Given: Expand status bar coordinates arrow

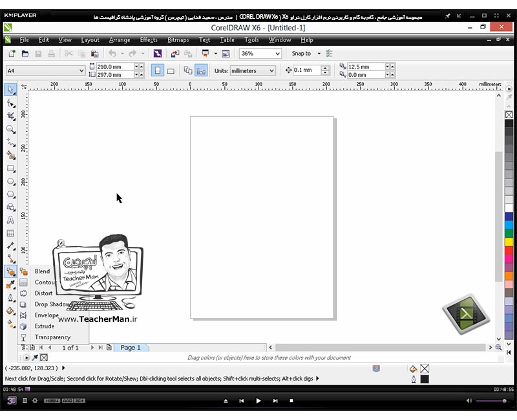Looking at the screenshot, I should (x=63, y=368).
